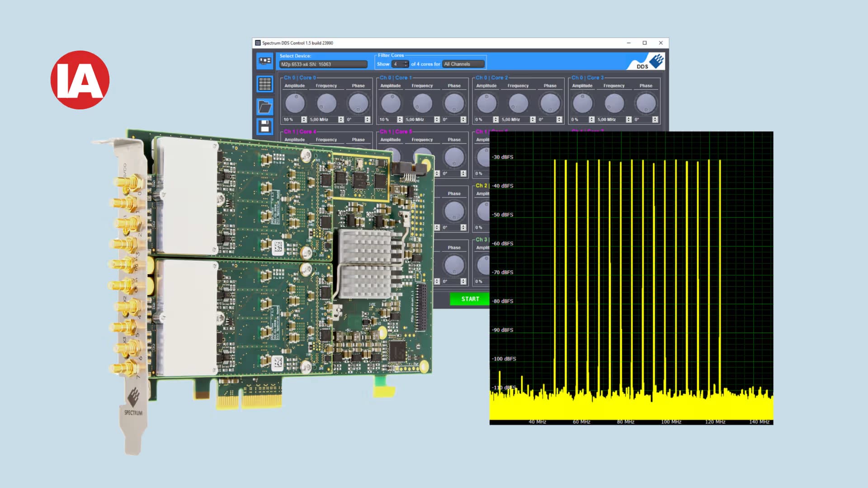
Task: Click the Ch 0 Core 2 Phase knob
Action: [x=550, y=103]
